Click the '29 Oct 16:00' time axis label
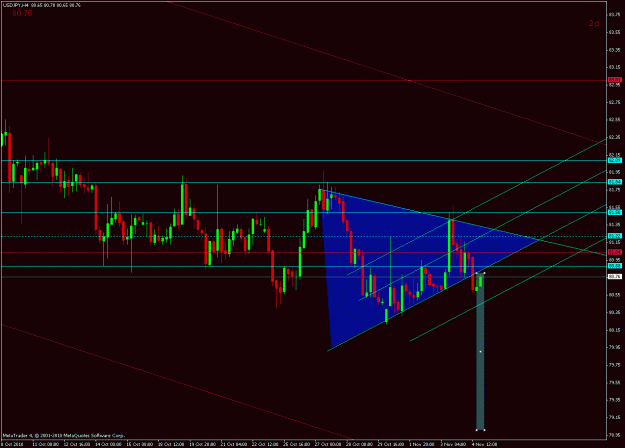The image size is (625, 448). pyautogui.click(x=391, y=444)
